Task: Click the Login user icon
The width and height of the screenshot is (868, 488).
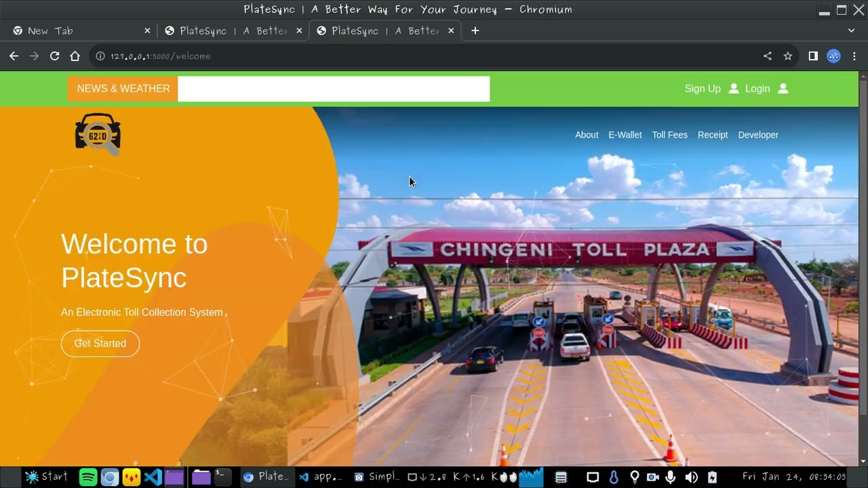Action: click(x=783, y=89)
